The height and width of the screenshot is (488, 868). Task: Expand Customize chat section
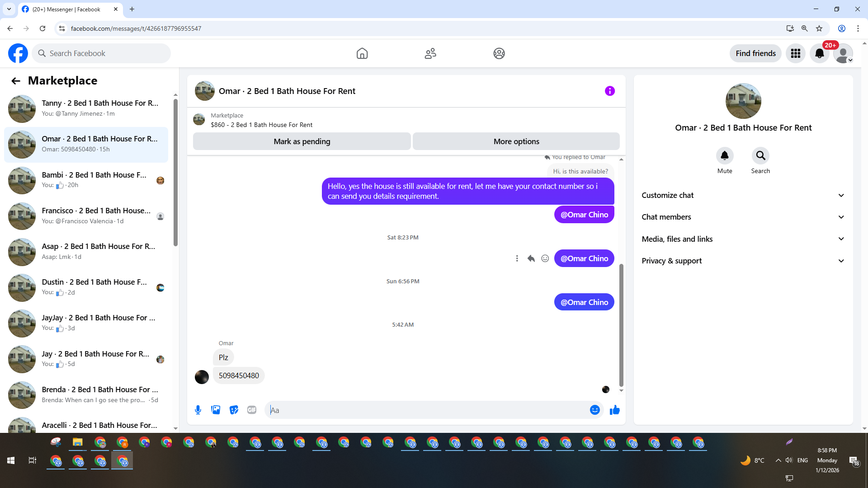coord(743,195)
